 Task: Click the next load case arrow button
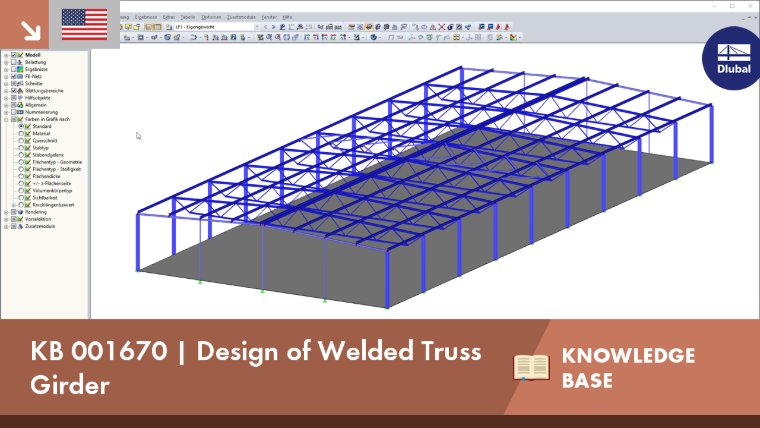click(x=273, y=27)
